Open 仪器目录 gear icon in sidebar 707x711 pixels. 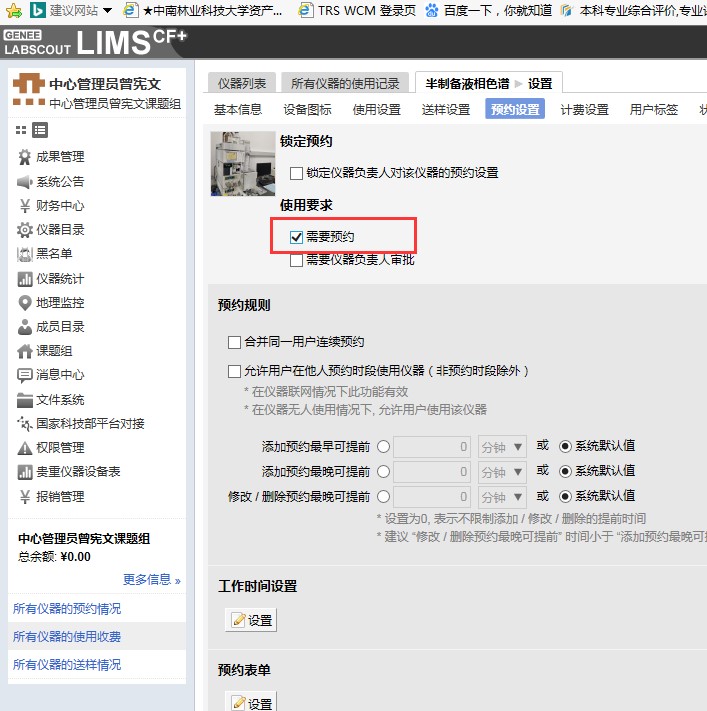pyautogui.click(x=25, y=230)
